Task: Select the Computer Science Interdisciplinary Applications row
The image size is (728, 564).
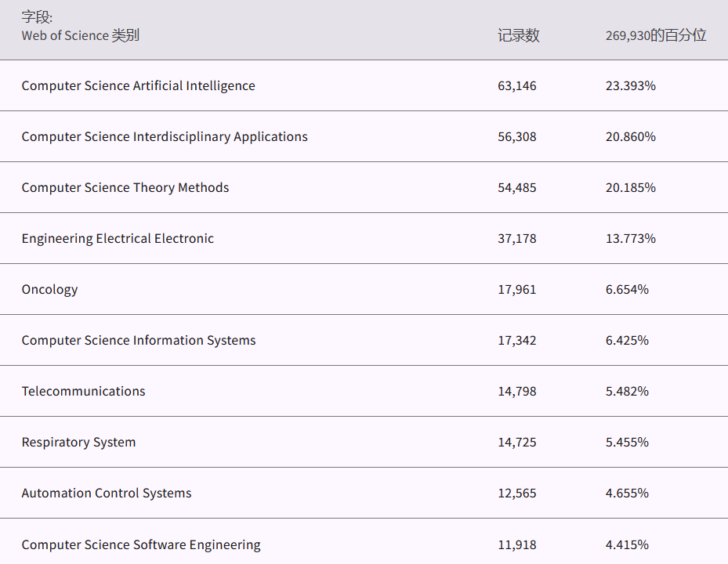Action: 165,137
